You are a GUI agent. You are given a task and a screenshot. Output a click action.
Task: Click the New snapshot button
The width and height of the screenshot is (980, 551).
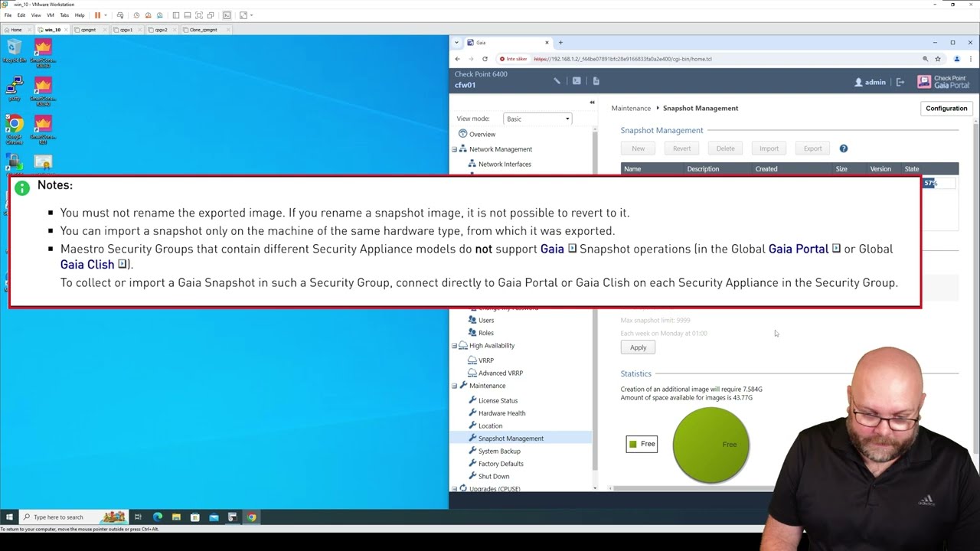click(638, 148)
